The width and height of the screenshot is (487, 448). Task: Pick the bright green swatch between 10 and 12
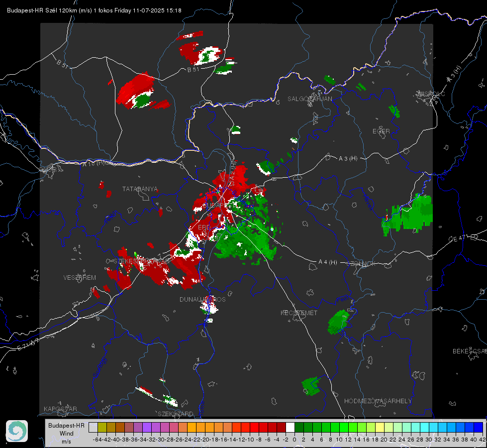(x=344, y=427)
